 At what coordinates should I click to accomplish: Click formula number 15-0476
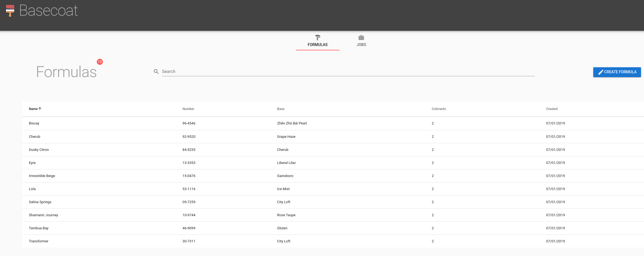tap(189, 176)
